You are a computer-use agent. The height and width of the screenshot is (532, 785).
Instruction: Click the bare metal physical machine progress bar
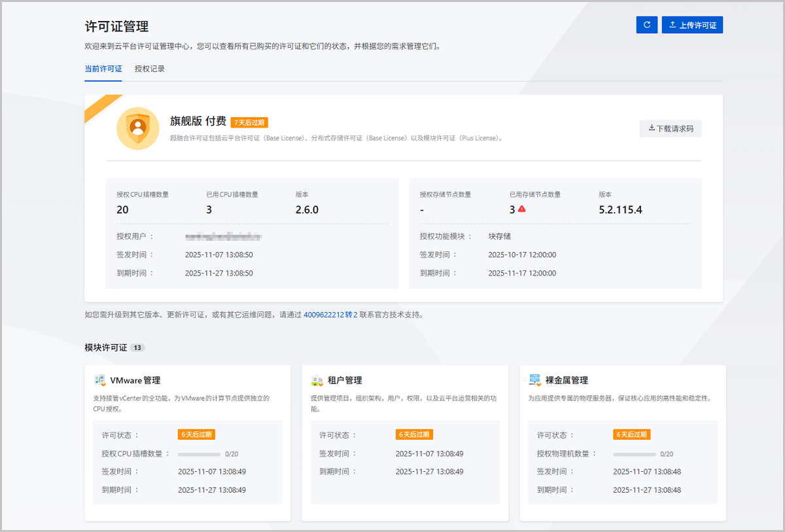(x=634, y=453)
